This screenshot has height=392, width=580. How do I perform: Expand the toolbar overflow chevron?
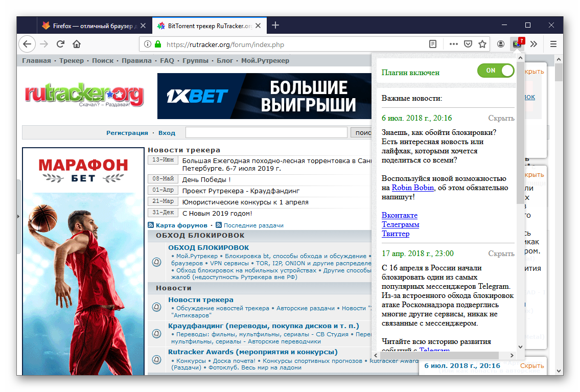533,44
